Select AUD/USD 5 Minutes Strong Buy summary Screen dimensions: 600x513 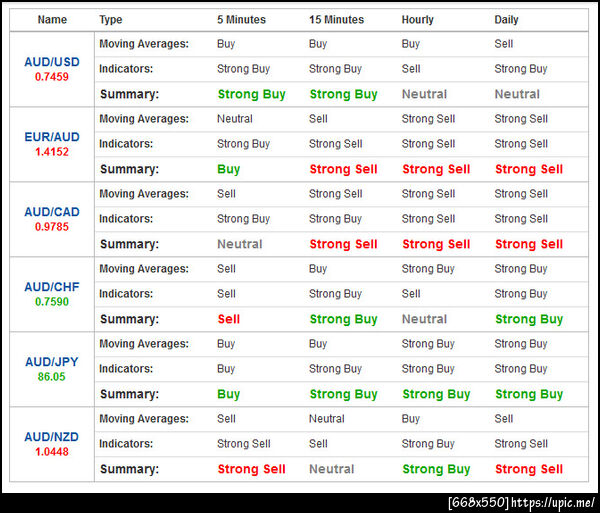[x=251, y=94]
